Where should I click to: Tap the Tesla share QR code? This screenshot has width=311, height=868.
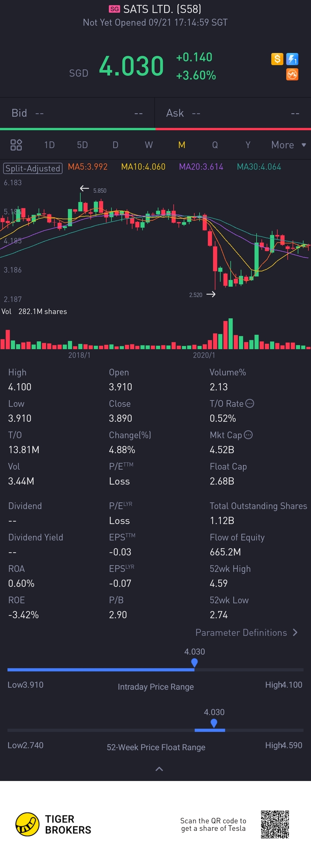(275, 824)
